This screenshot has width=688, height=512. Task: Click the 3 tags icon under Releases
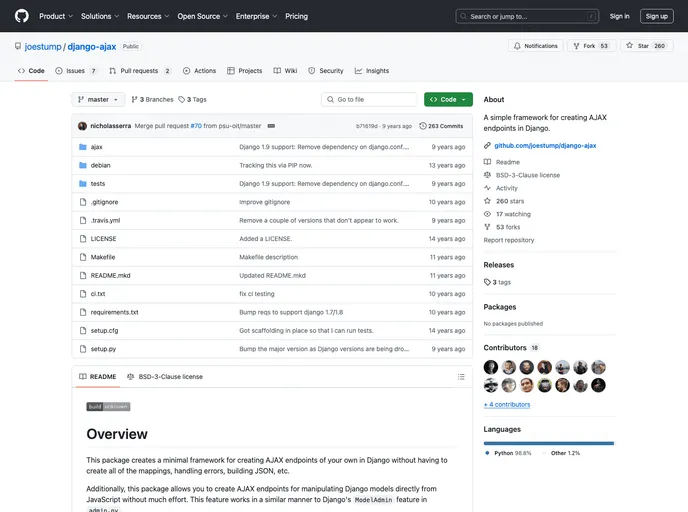pyautogui.click(x=487, y=282)
